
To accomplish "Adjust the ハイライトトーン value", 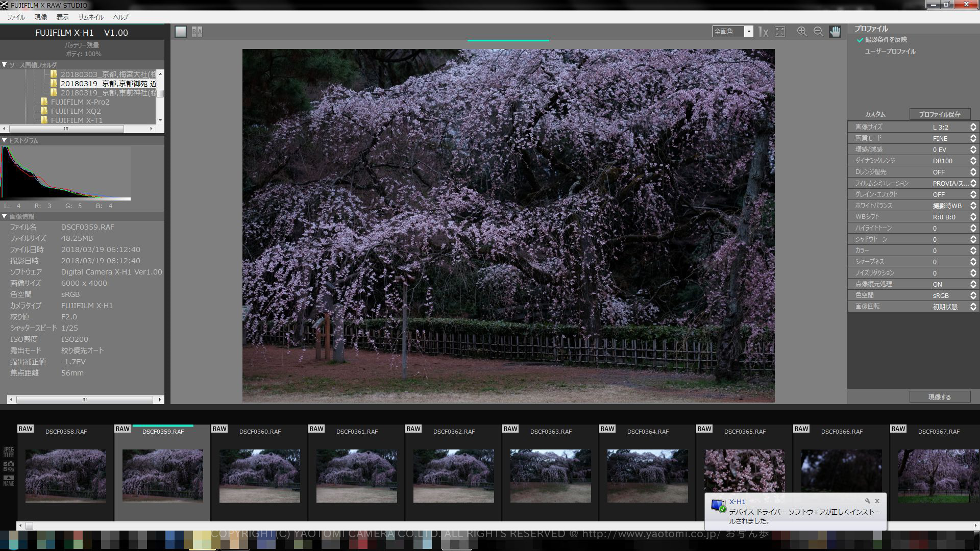I will pyautogui.click(x=914, y=228).
